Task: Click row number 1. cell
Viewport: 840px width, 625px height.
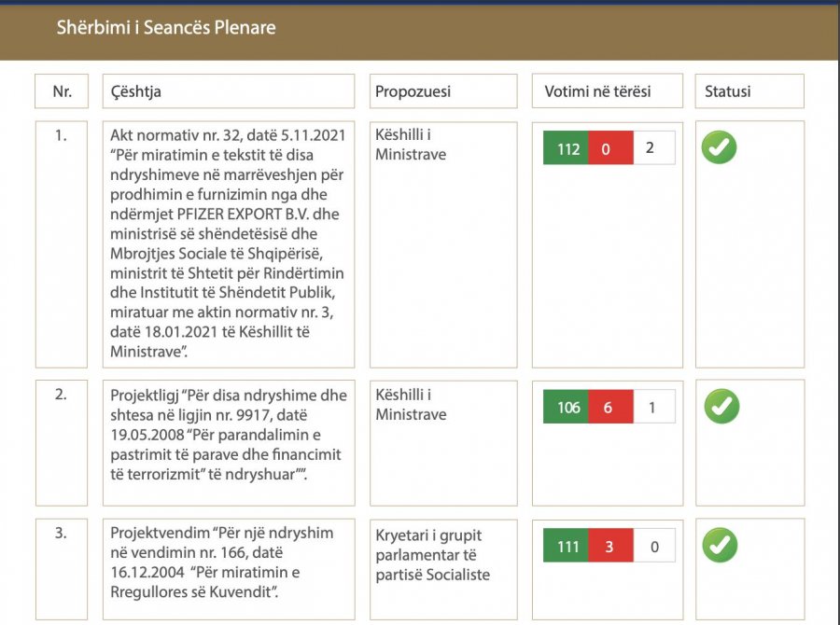Action: [62, 244]
